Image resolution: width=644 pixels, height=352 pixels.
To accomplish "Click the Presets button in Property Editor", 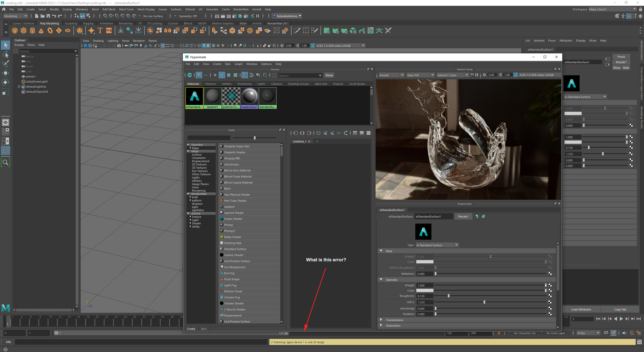I will (x=463, y=217).
